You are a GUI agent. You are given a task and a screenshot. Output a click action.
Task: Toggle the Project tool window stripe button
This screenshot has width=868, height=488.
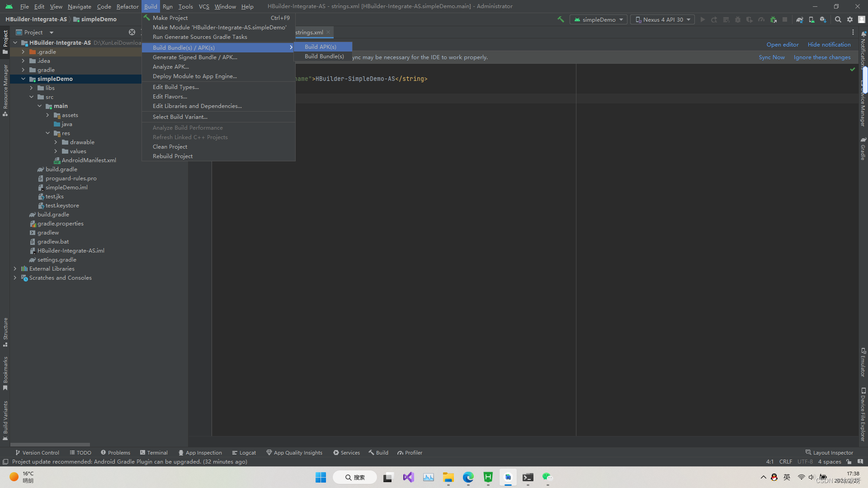coord(5,42)
